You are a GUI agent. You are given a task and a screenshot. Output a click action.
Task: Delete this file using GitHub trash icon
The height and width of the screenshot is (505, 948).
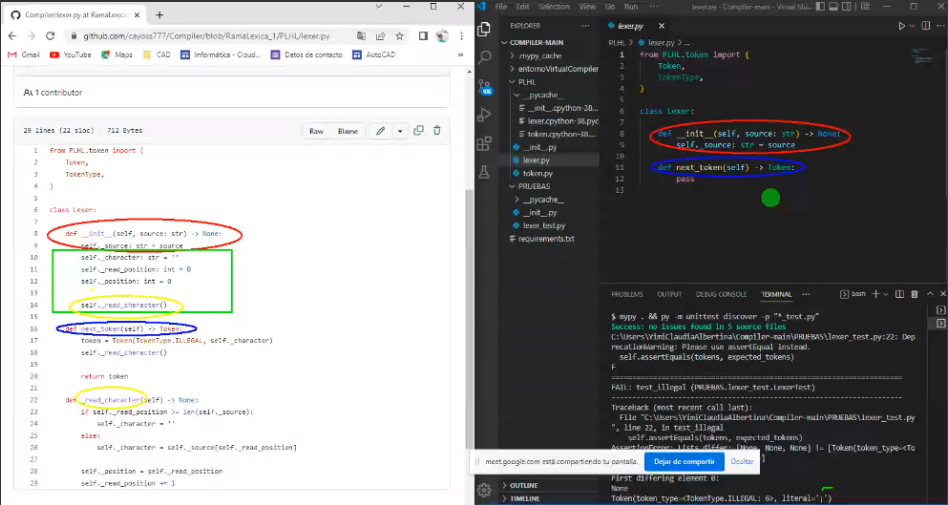(x=437, y=131)
